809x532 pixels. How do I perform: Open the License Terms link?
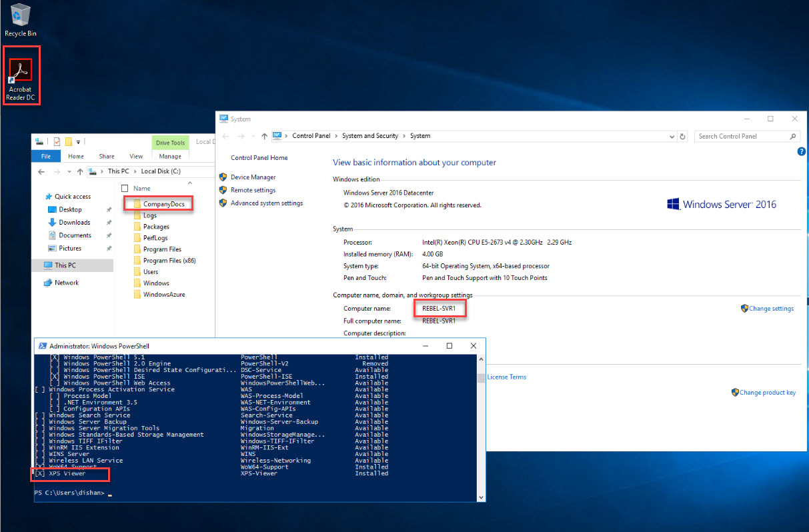(x=506, y=377)
